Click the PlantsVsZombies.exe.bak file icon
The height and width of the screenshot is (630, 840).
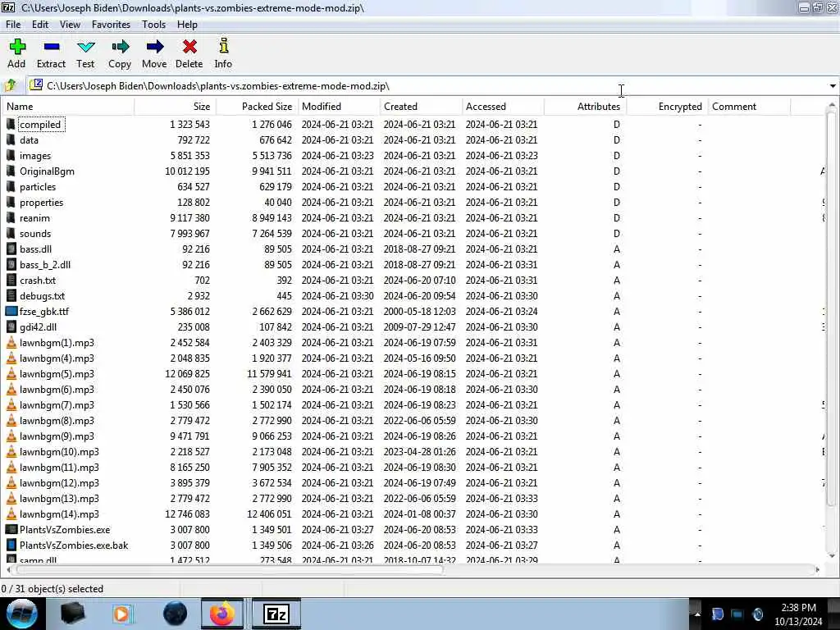[x=11, y=545]
